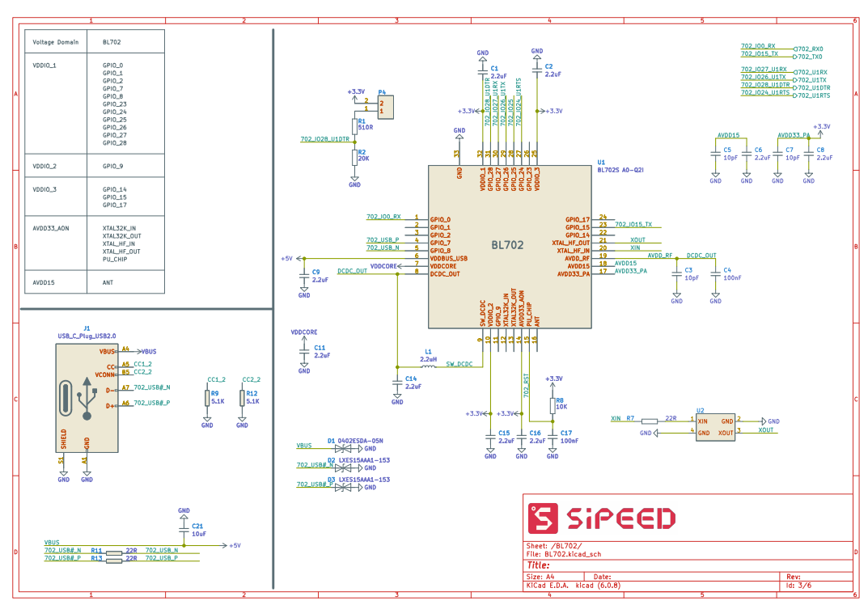Select resistor R11 22R symbol
Image resolution: width=868 pixels, height=605 pixels.
[x=114, y=553]
